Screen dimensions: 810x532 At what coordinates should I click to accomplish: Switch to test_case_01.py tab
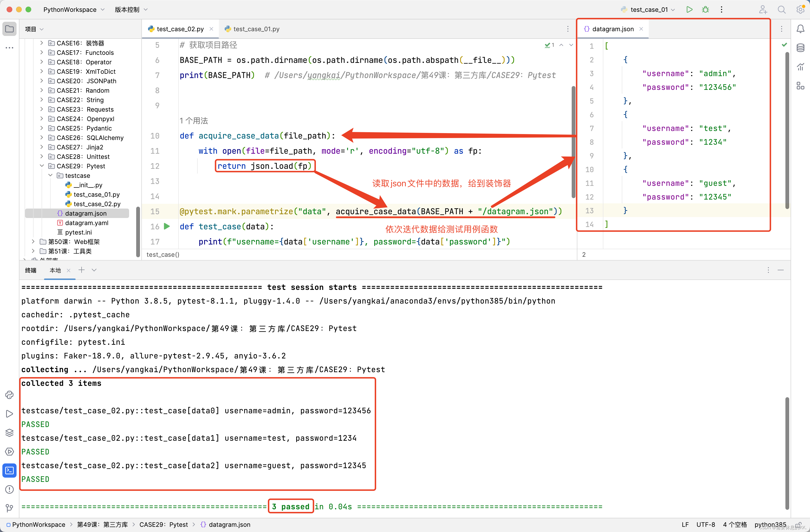coord(252,29)
